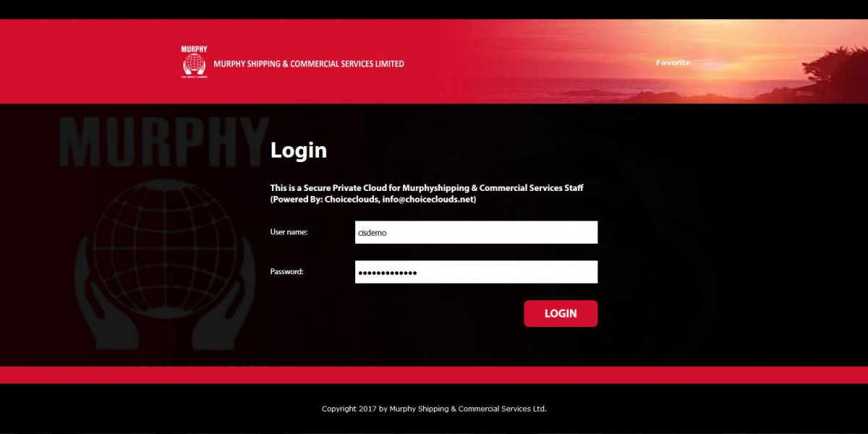This screenshot has width=868, height=434.
Task: Click the small MURPHY text above header logo
Action: [x=194, y=49]
